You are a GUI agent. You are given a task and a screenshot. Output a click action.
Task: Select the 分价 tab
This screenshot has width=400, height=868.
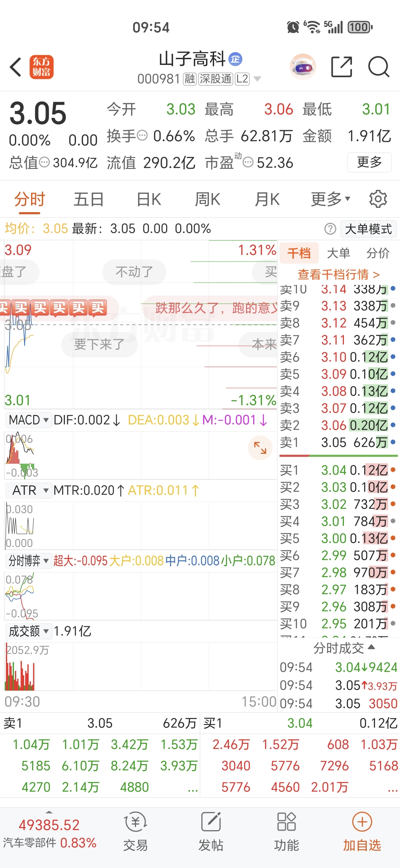[378, 253]
